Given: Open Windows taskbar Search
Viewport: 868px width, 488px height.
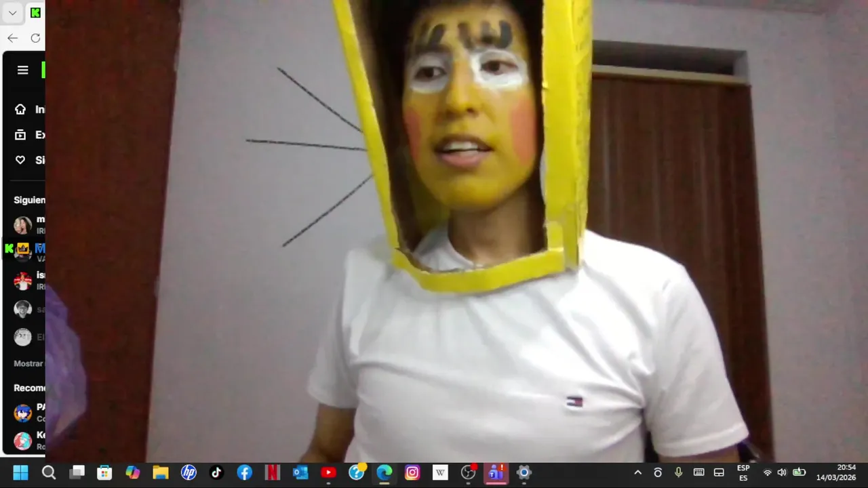Looking at the screenshot, I should tap(49, 472).
